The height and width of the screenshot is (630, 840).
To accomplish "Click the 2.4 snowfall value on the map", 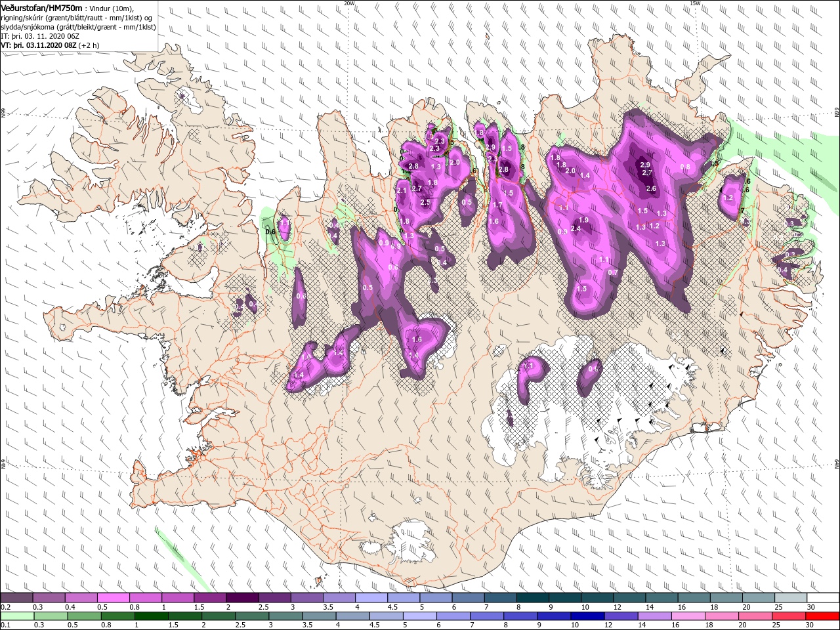I will point(576,228).
